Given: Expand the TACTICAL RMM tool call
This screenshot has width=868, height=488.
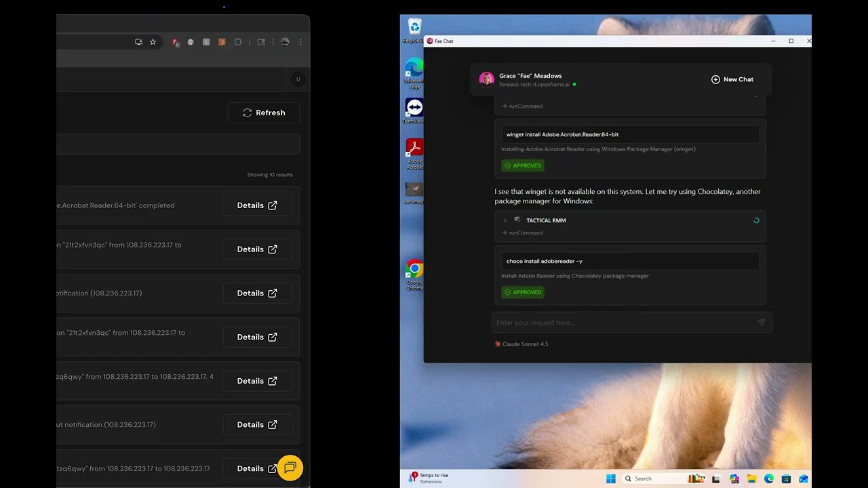Looking at the screenshot, I should tap(505, 220).
